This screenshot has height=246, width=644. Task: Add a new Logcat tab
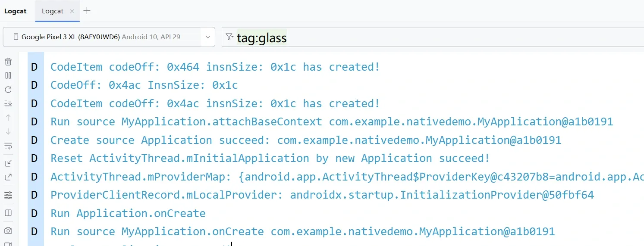87,11
